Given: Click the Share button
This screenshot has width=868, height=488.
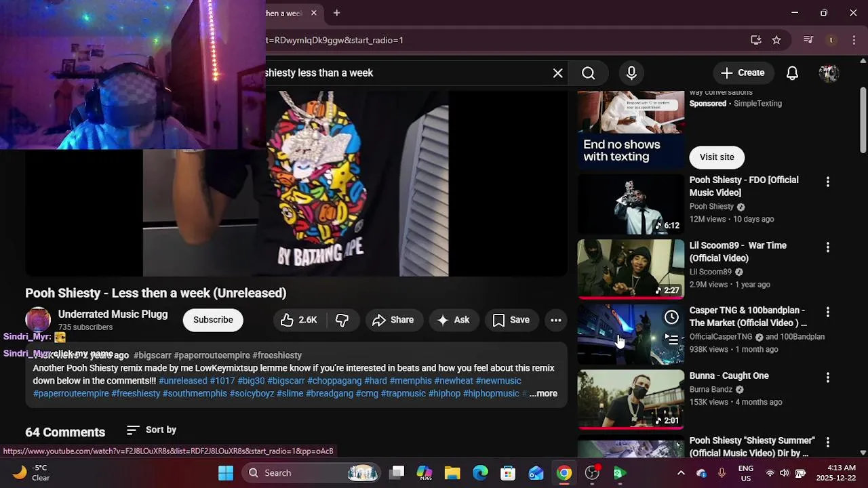Looking at the screenshot, I should pyautogui.click(x=393, y=320).
